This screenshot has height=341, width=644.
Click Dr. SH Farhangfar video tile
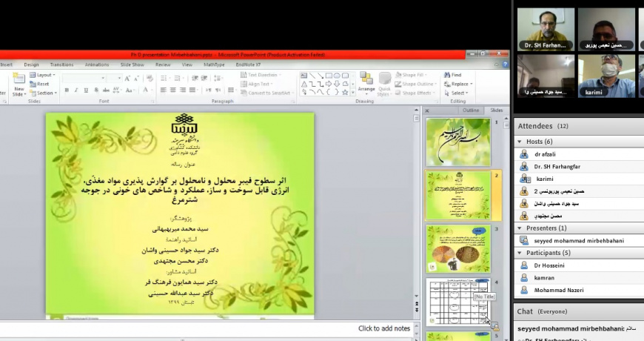(x=546, y=29)
